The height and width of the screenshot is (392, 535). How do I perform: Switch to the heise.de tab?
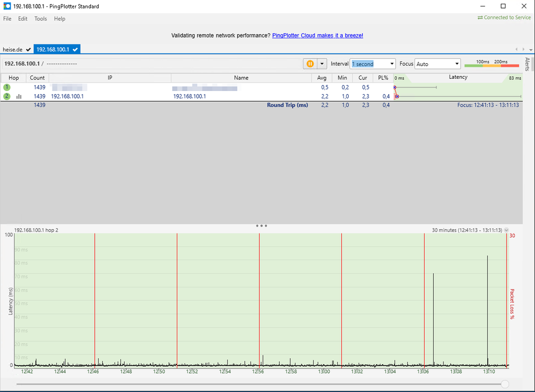click(x=12, y=49)
